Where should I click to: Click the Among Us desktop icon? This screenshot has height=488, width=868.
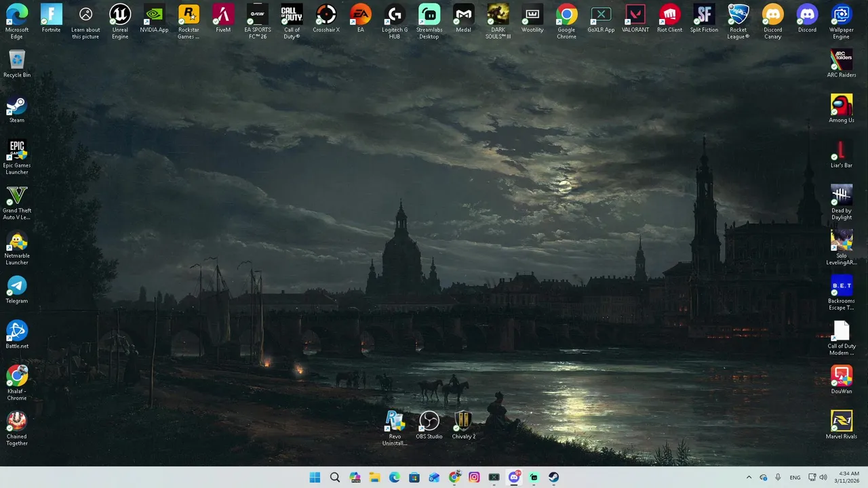(842, 109)
